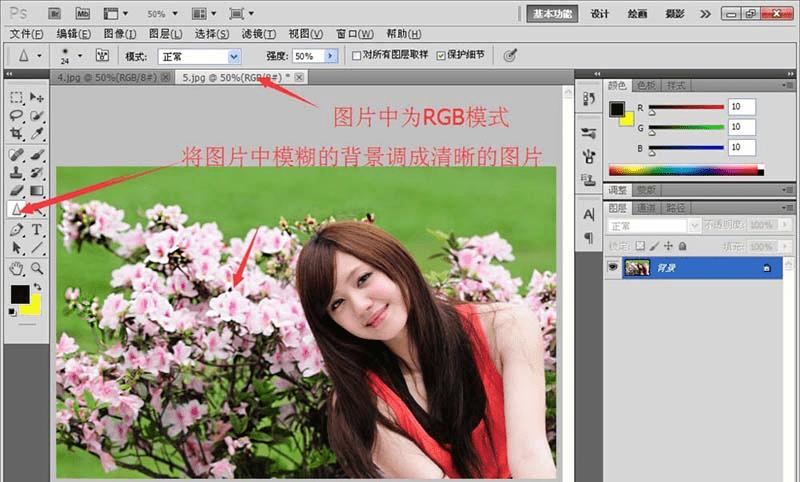
Task: Select the Gradient tool
Action: point(37,191)
